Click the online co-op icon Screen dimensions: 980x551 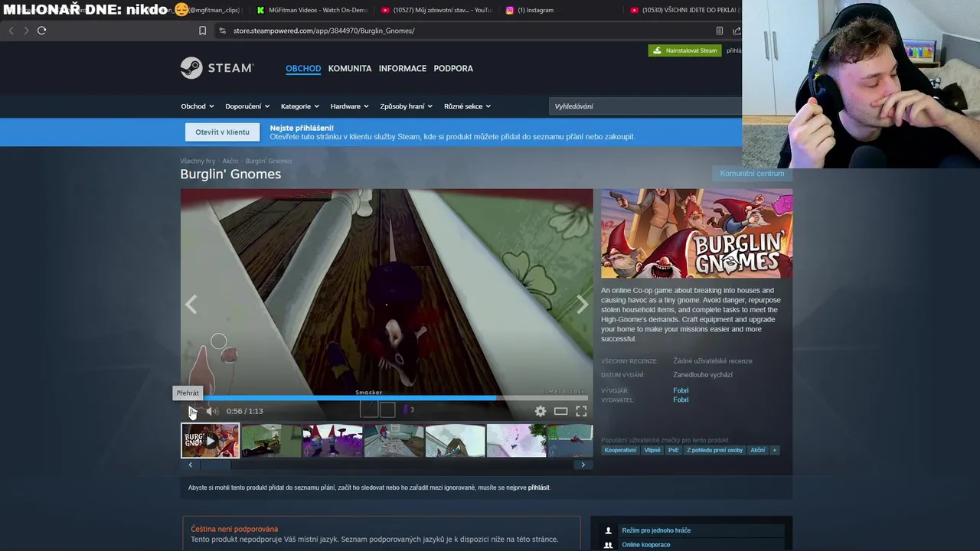[609, 545]
